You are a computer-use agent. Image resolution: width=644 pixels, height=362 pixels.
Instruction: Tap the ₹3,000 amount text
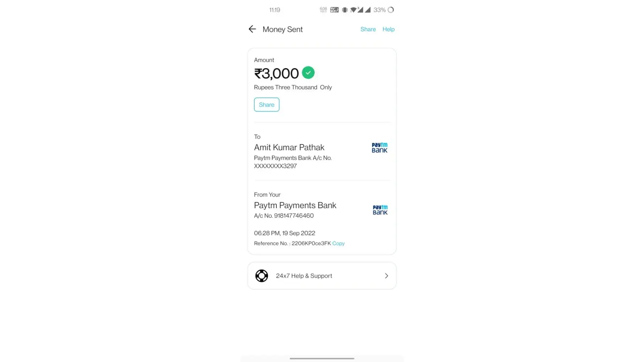[x=276, y=73]
